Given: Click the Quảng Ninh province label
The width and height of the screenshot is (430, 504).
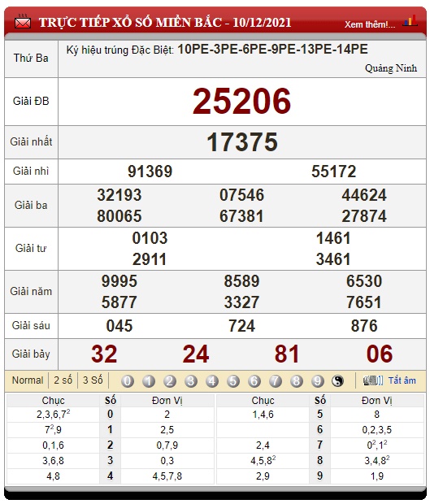Looking at the screenshot, I should [391, 68].
